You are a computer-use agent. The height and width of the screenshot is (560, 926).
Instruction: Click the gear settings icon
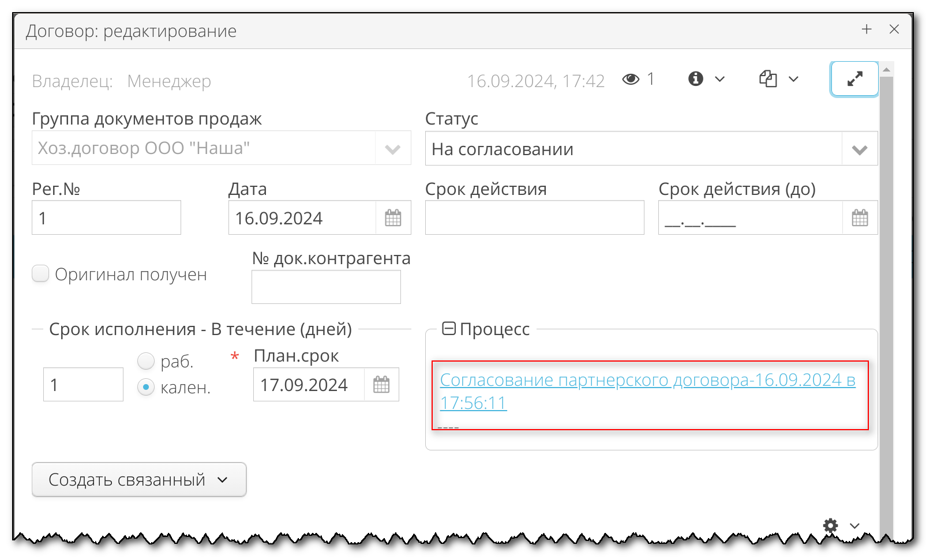830,525
